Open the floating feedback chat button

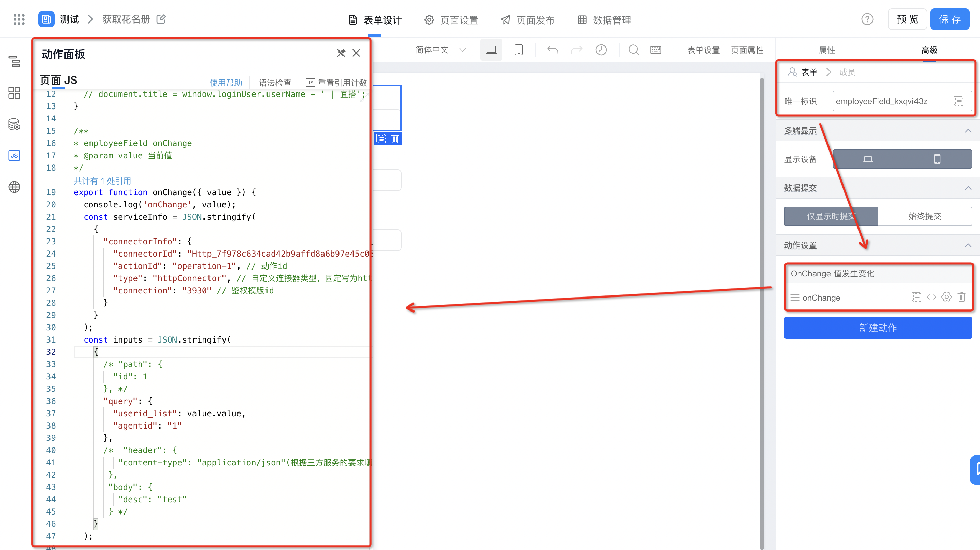pos(976,470)
